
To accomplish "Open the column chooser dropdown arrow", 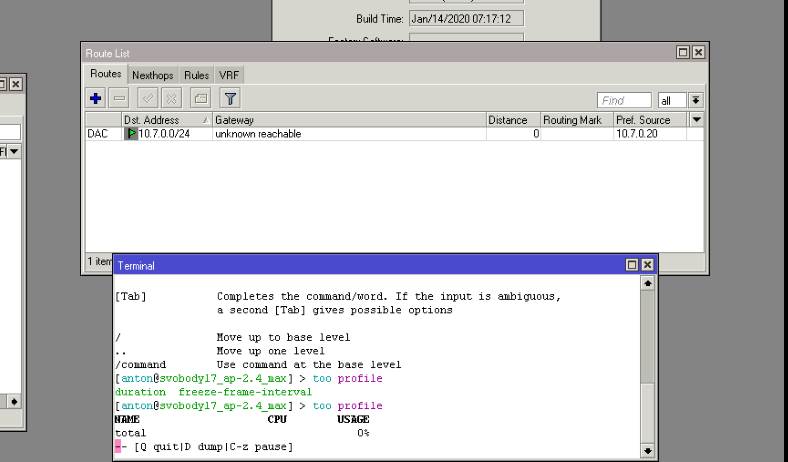I will pyautogui.click(x=697, y=120).
